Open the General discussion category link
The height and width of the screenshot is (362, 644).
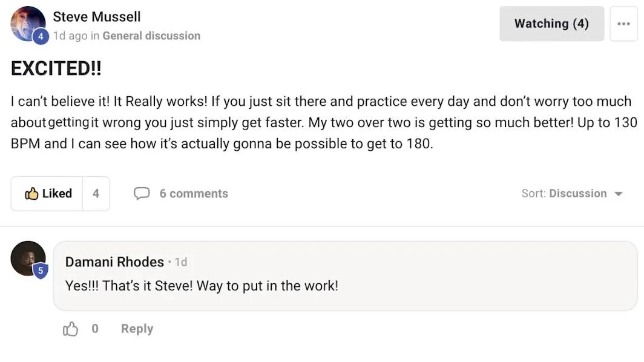pos(151,36)
